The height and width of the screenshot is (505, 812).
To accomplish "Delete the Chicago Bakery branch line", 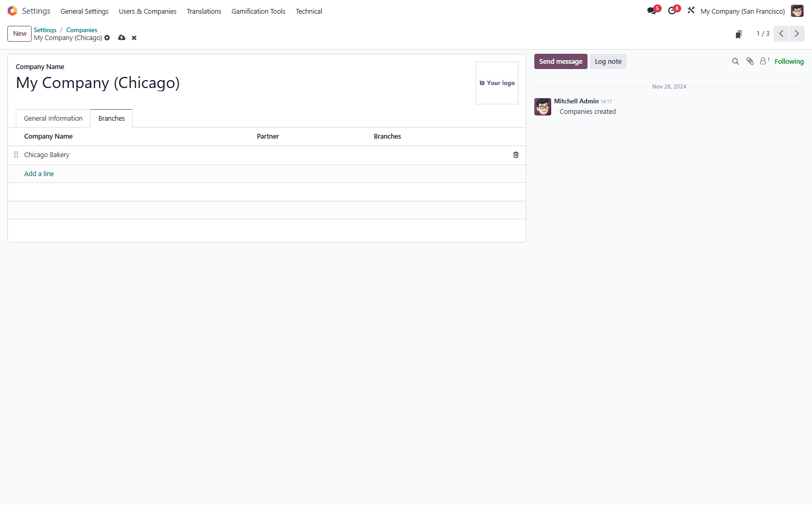I will click(516, 155).
